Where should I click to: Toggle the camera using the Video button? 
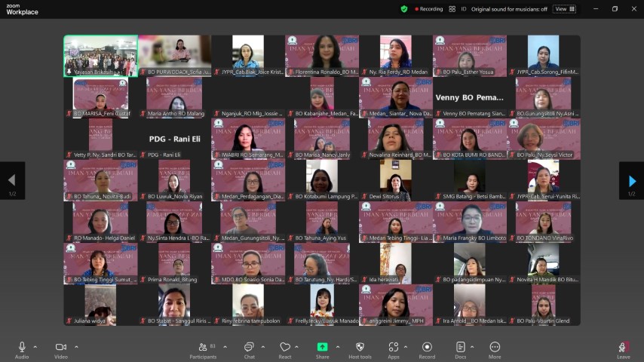60,348
